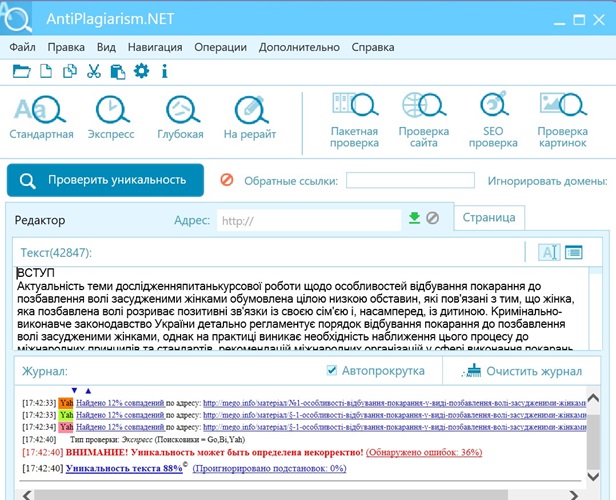Image resolution: width=616 pixels, height=500 pixels.
Task: Open the Операции menu
Action: pyautogui.click(x=220, y=47)
